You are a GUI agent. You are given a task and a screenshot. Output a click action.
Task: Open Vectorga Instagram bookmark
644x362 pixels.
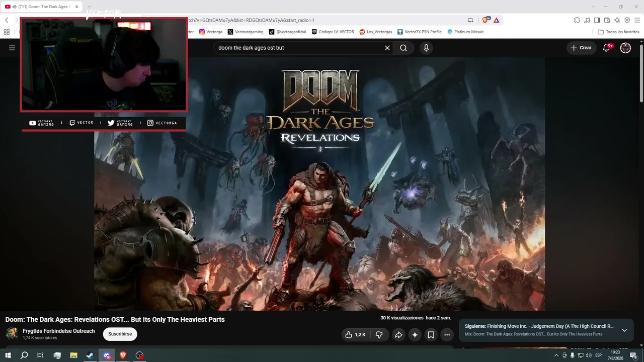tap(211, 32)
